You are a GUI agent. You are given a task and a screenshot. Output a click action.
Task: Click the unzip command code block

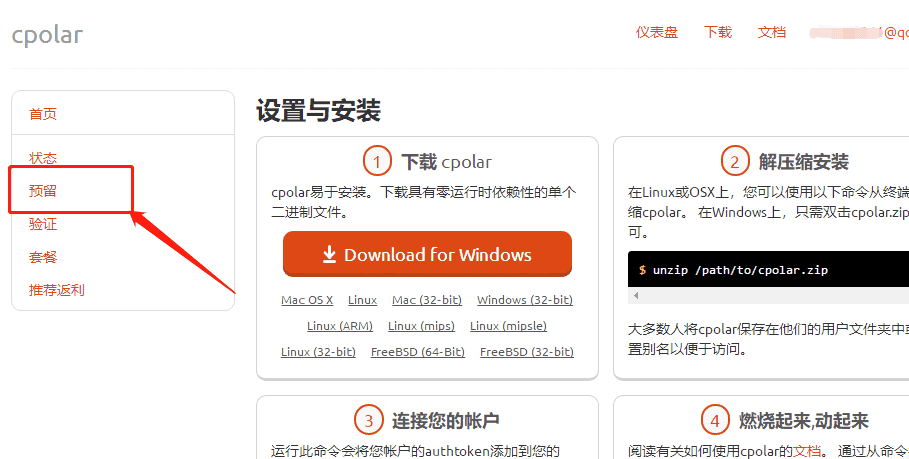[x=768, y=269]
